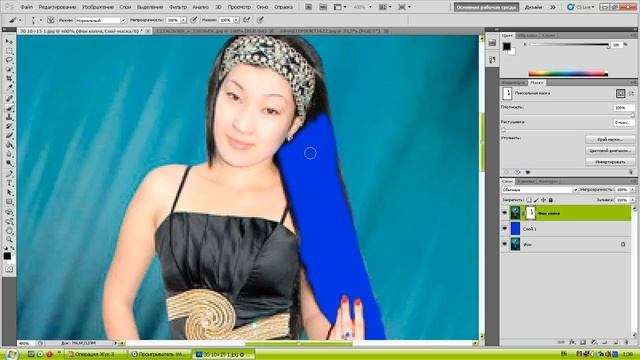Toggle lock transparent pixels
640x360 pixels.
pos(529,200)
